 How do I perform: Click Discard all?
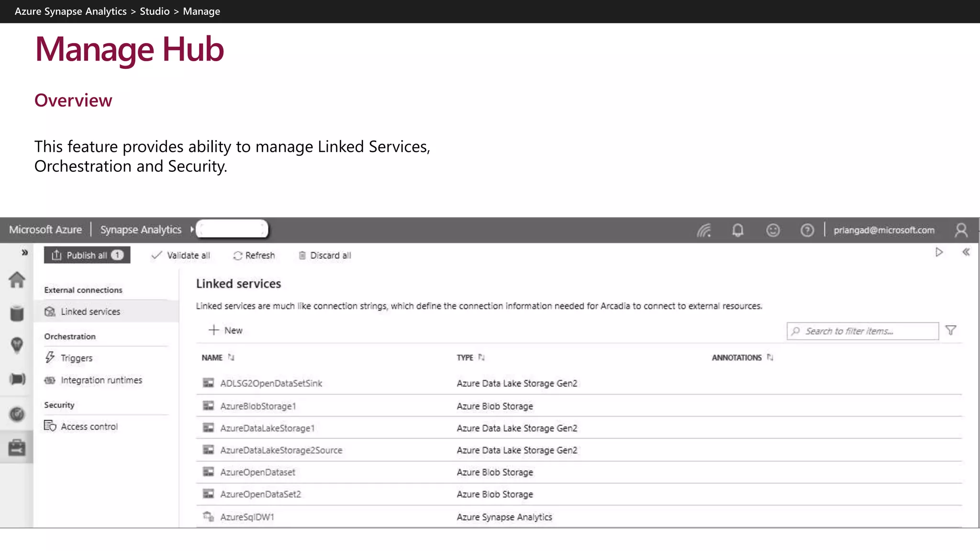[x=325, y=255]
